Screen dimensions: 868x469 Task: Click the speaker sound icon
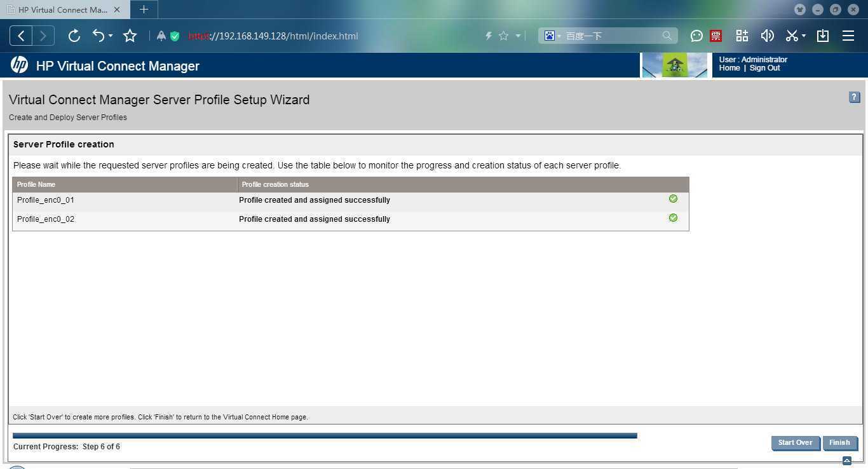coord(767,36)
